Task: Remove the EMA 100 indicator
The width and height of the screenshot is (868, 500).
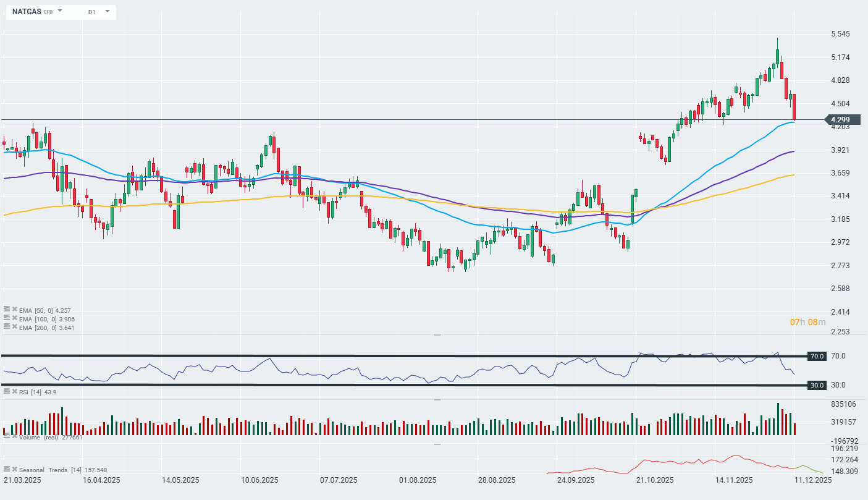Action: (14, 316)
